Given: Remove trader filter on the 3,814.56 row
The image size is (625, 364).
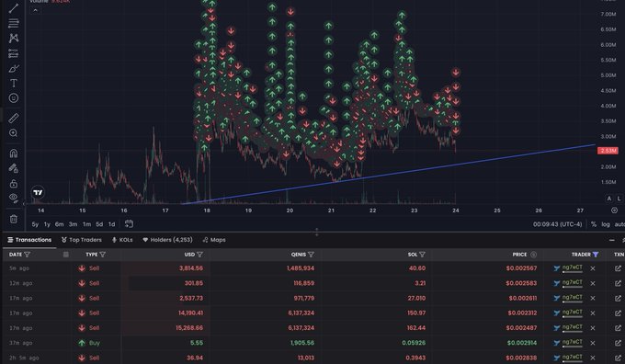Looking at the screenshot, I should (x=593, y=268).
